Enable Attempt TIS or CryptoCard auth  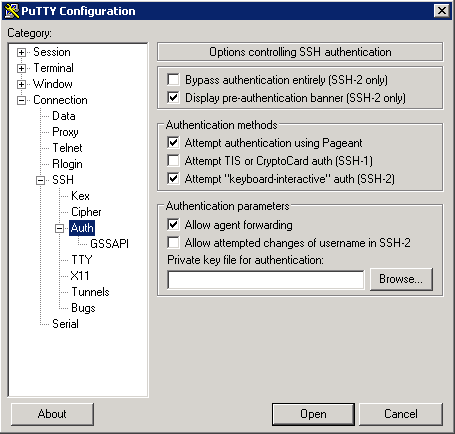click(173, 161)
